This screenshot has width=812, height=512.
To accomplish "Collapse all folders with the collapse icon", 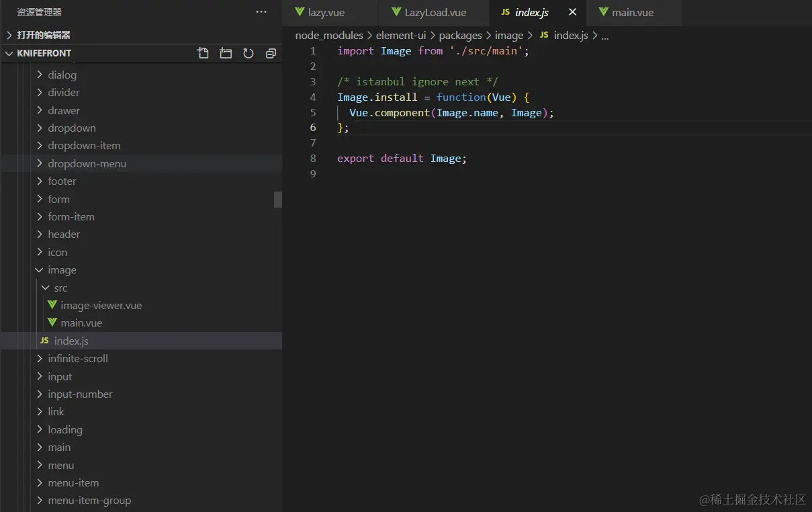I will click(271, 53).
